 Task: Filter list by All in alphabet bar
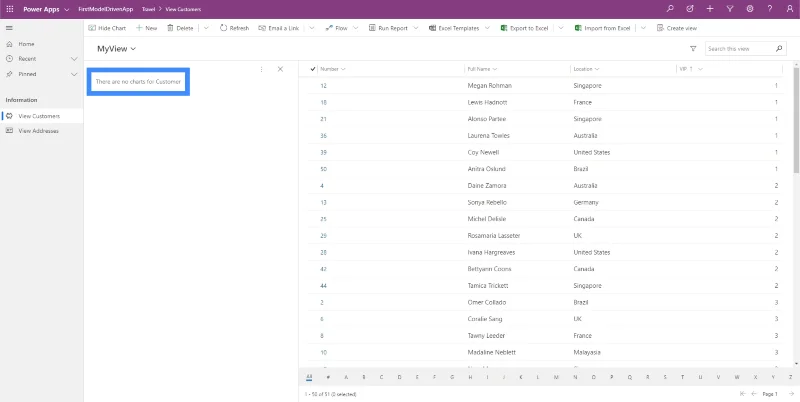309,378
